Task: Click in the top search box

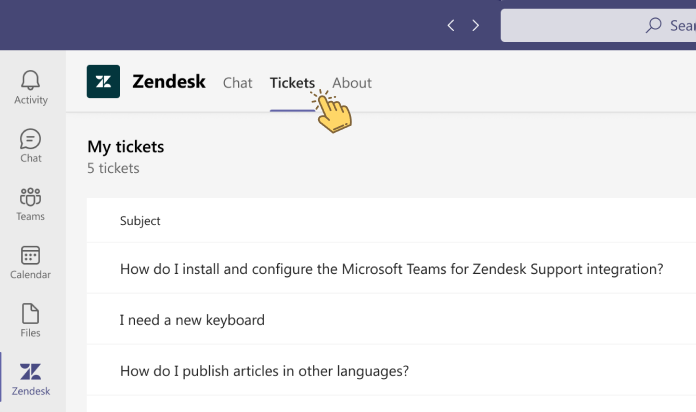Action: coord(598,25)
